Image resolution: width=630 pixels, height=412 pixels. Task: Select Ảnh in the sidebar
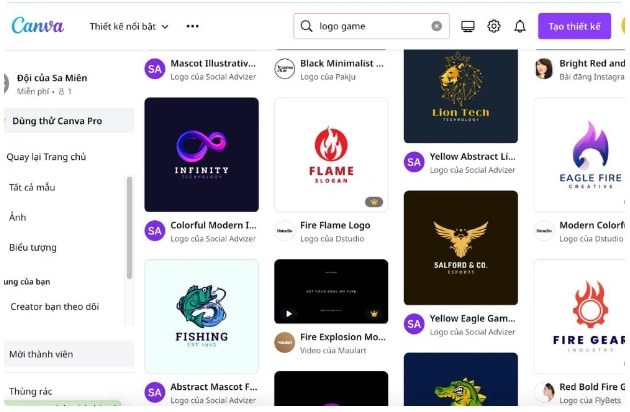18,217
